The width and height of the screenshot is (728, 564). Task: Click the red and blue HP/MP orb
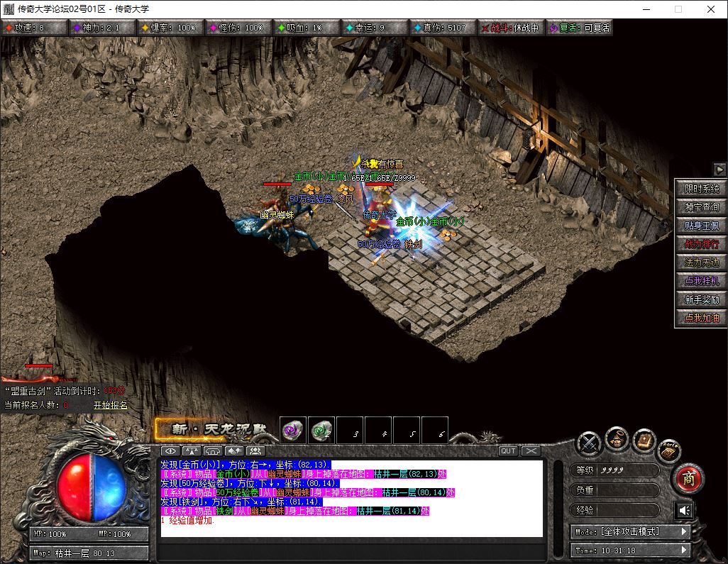[x=91, y=487]
